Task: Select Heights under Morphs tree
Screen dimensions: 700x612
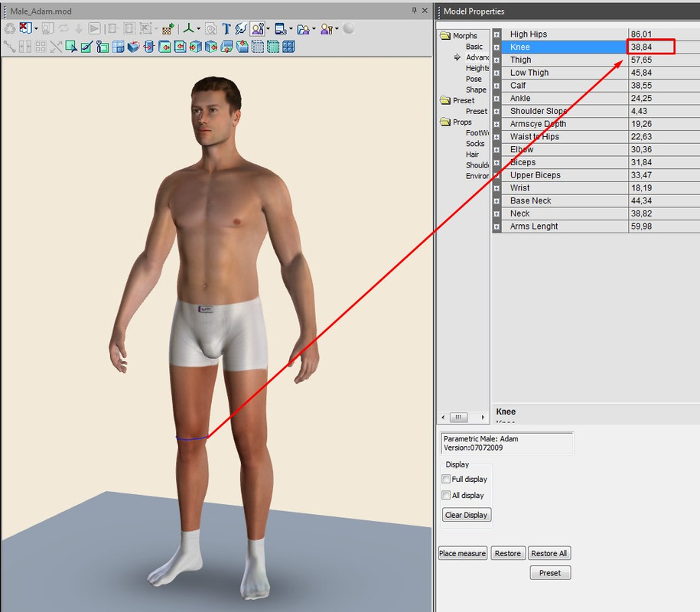Action: (477, 68)
